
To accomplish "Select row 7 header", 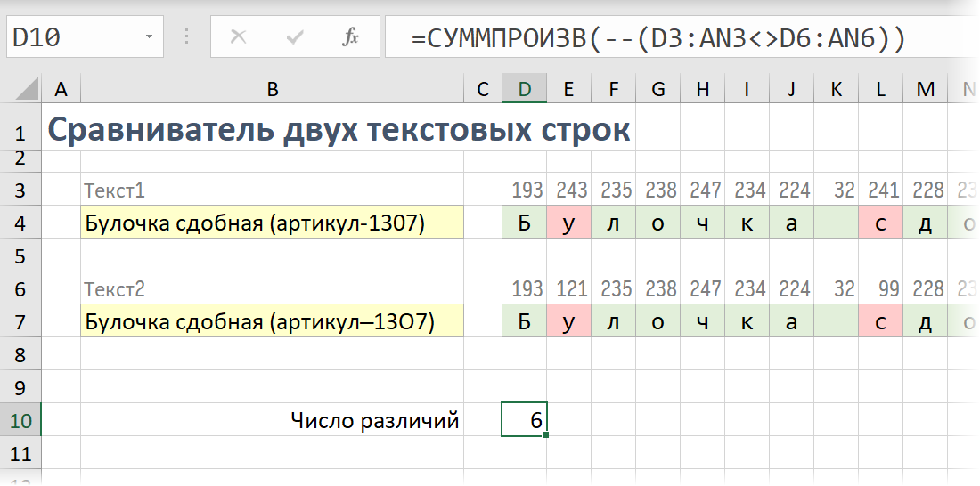I will click(20, 321).
